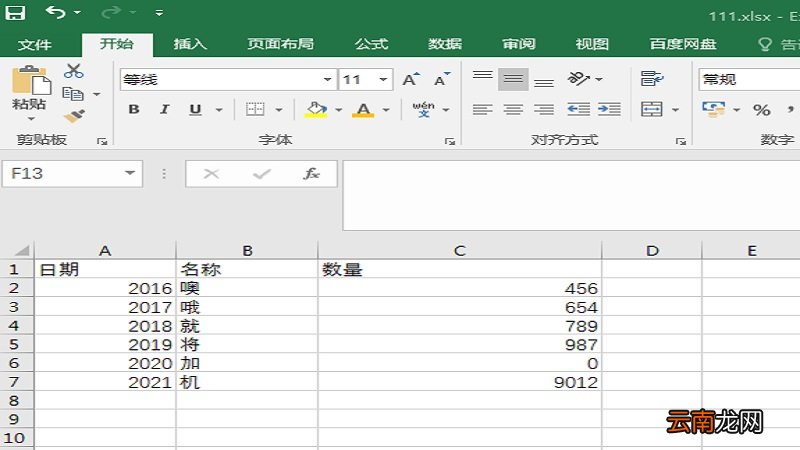Apply accounting number format
The image size is (800, 450).
pos(713,109)
